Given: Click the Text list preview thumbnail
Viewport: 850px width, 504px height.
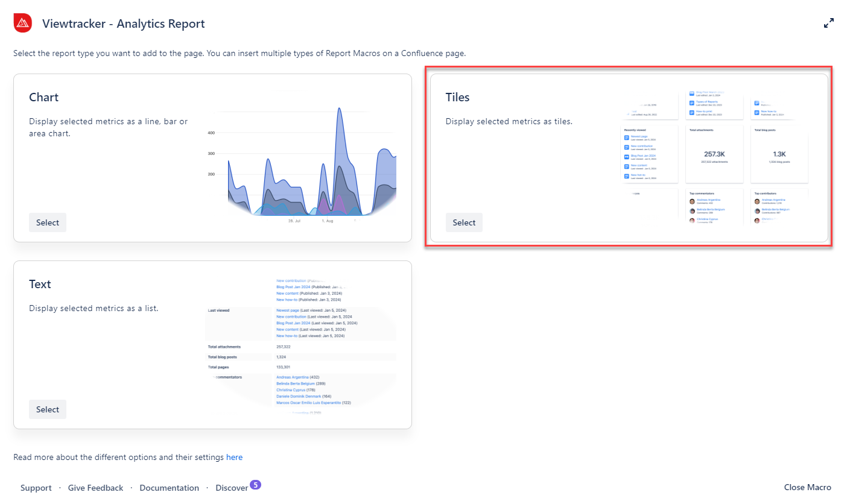Looking at the screenshot, I should (302, 345).
